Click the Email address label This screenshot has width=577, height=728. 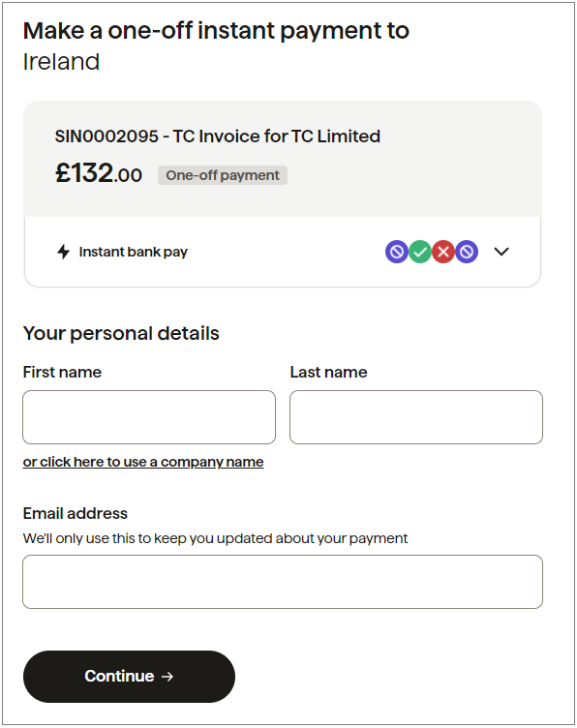(x=76, y=513)
